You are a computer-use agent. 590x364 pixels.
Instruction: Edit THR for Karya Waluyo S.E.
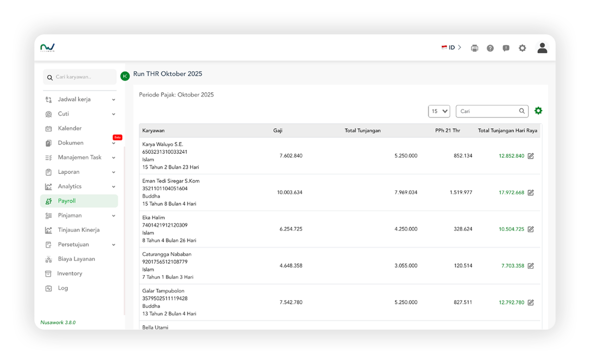click(531, 156)
